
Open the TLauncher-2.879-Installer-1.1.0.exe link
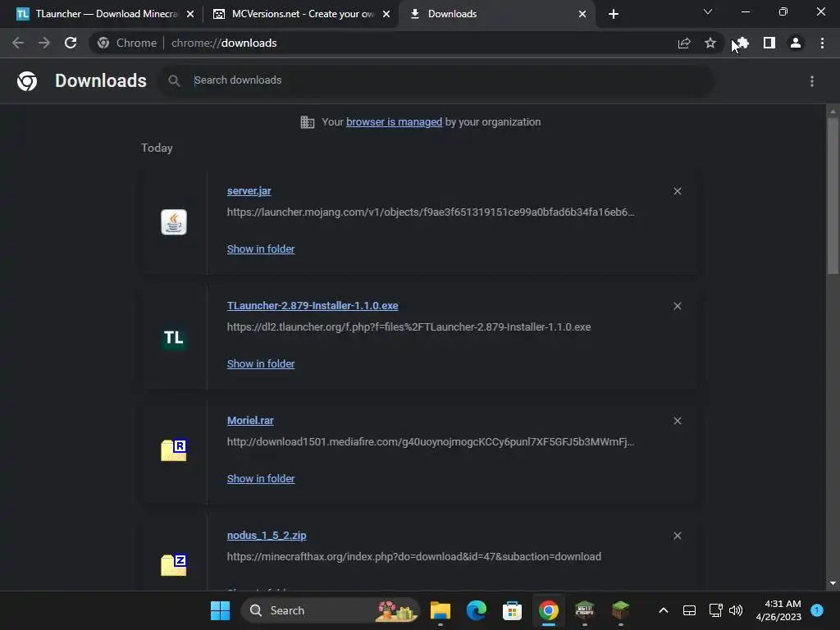(313, 306)
